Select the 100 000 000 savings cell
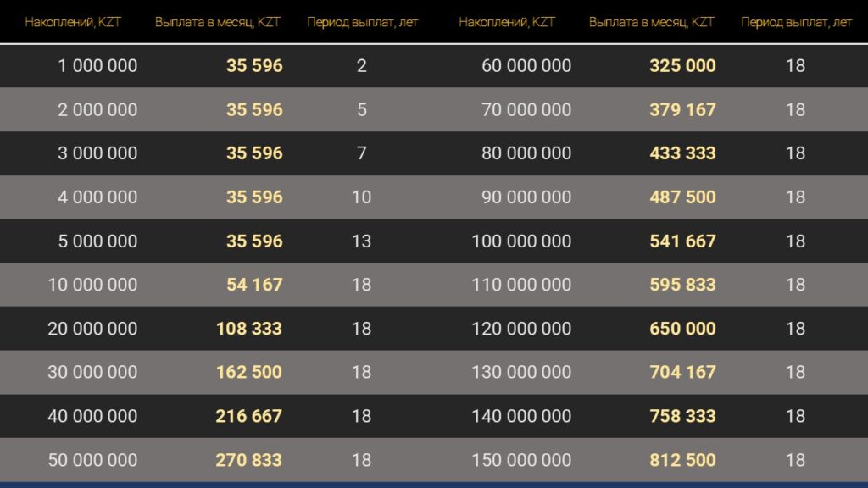 tap(521, 241)
